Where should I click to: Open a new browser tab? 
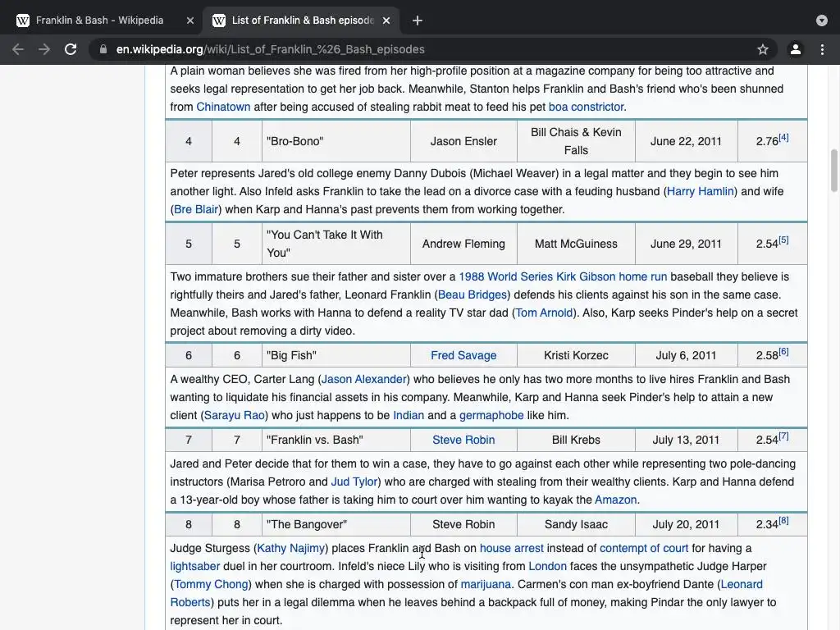tap(418, 21)
